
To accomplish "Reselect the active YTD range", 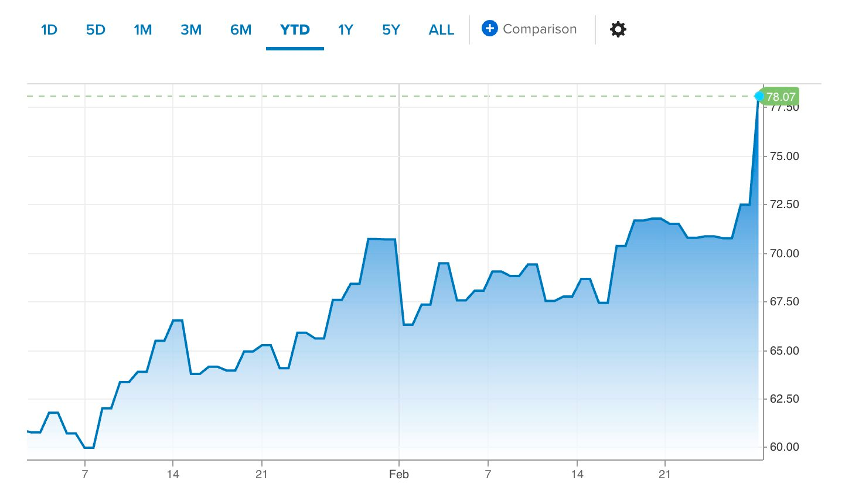I will point(295,29).
